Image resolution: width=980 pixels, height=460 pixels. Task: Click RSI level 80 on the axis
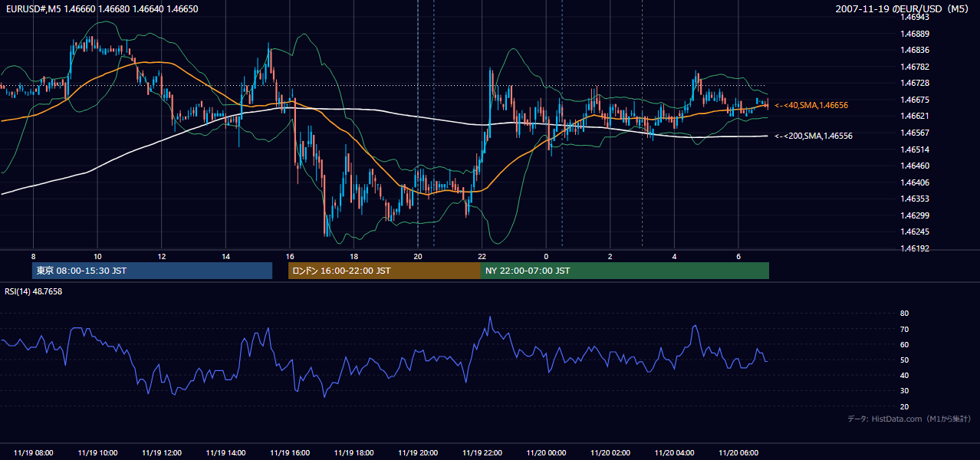coord(904,314)
